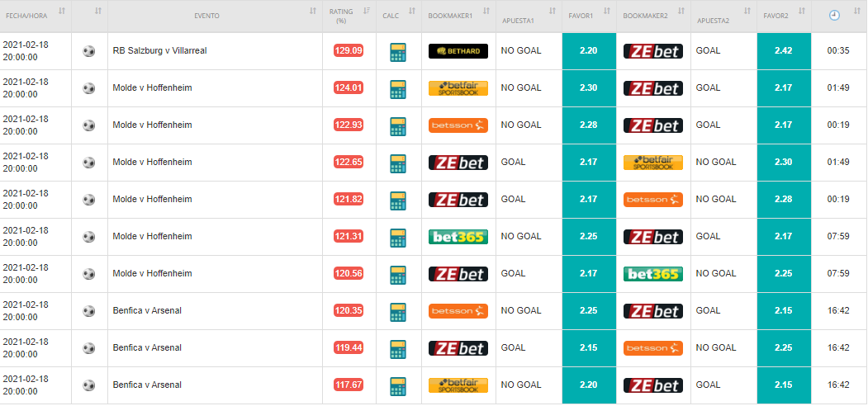
Task: Select teal 2.42 Favor2 odds cell
Action: (x=784, y=51)
